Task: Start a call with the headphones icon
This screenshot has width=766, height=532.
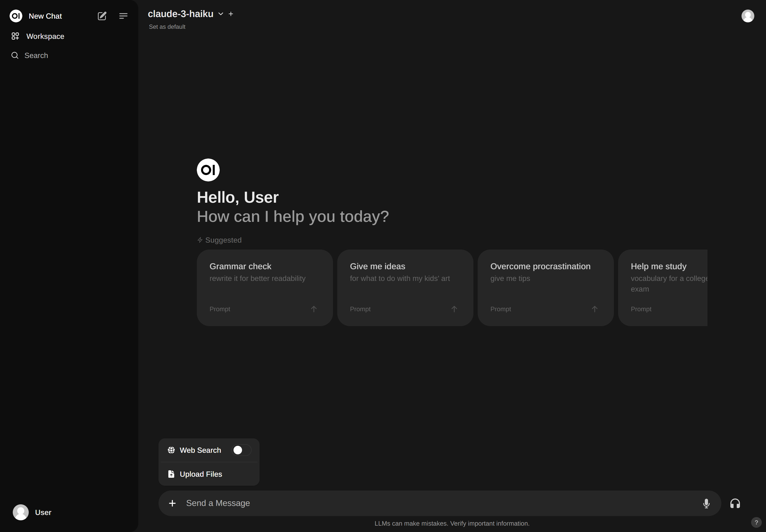Action: pyautogui.click(x=735, y=503)
